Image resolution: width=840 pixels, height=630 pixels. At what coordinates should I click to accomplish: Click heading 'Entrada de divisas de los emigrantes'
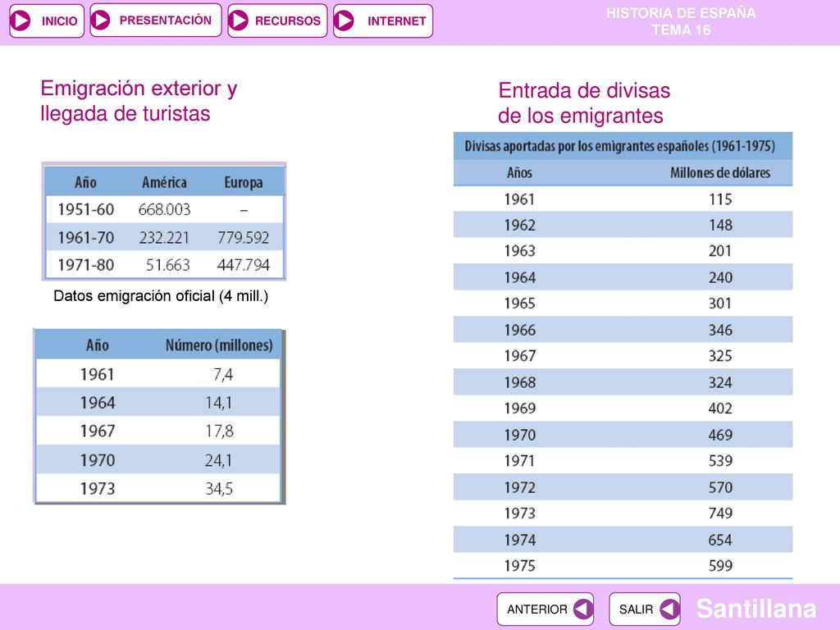(x=584, y=103)
